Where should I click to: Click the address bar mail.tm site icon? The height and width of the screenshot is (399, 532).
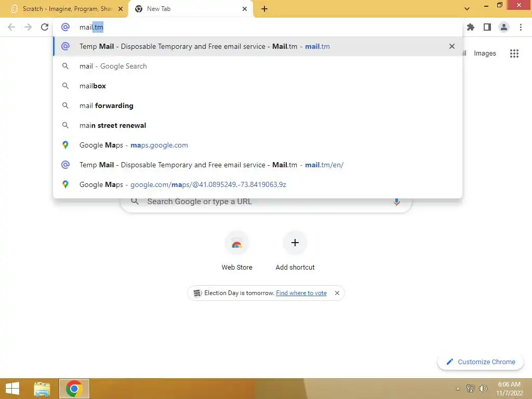click(65, 27)
